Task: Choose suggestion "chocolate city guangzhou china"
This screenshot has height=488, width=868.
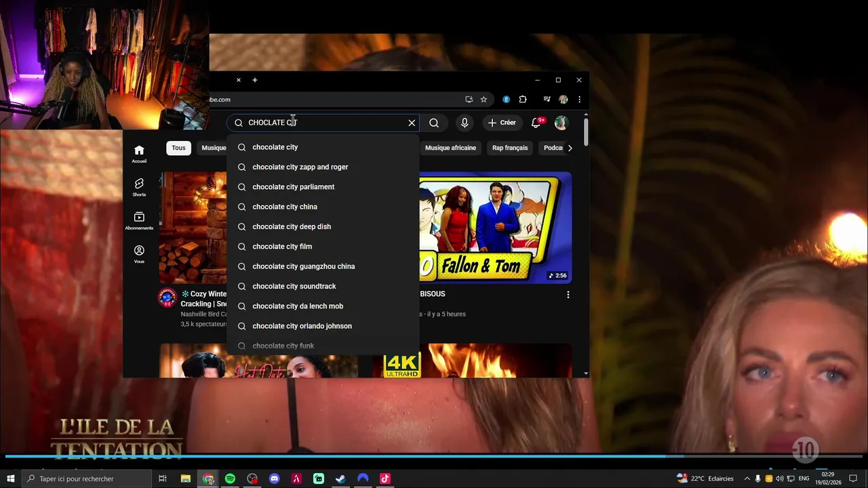Action: [x=323, y=266]
